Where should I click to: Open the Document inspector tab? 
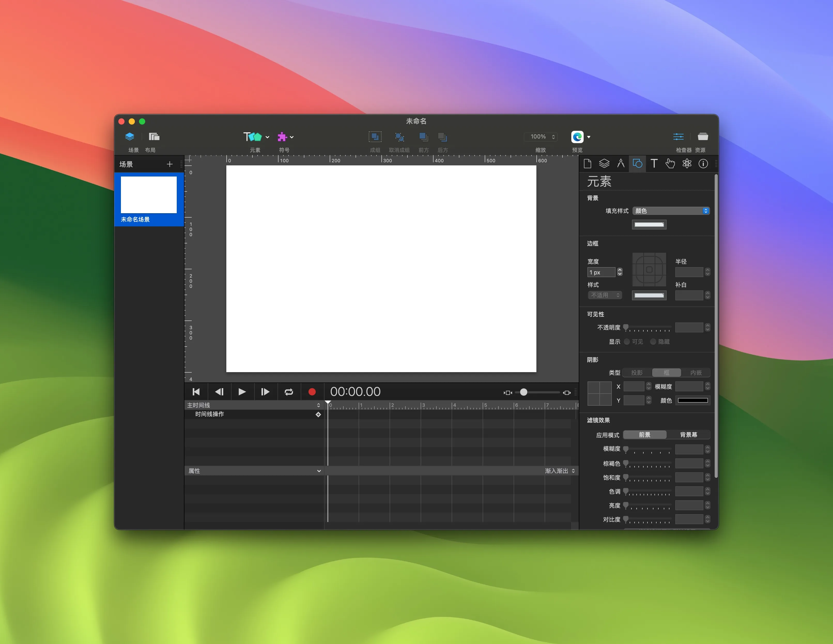[587, 164]
